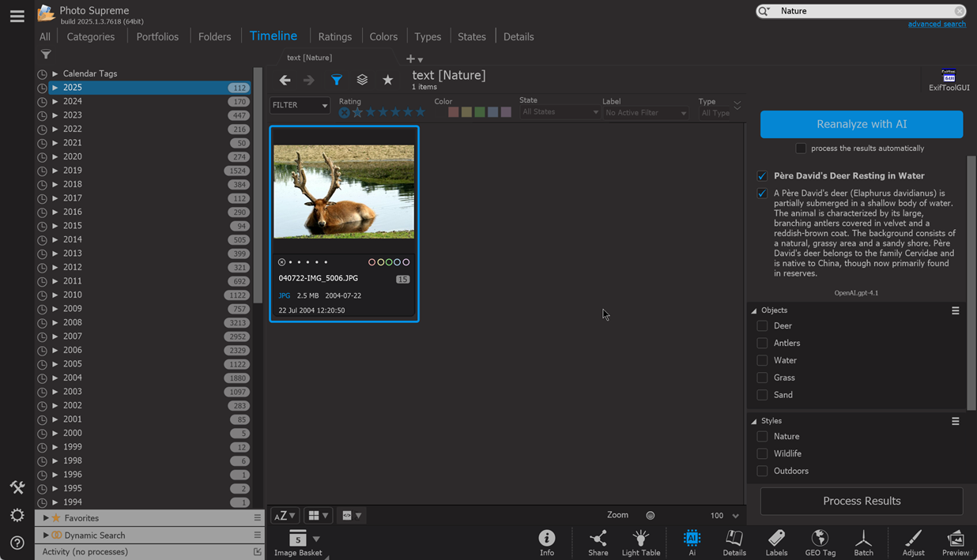The height and width of the screenshot is (560, 977).
Task: Open the All States dropdown
Action: tap(560, 113)
